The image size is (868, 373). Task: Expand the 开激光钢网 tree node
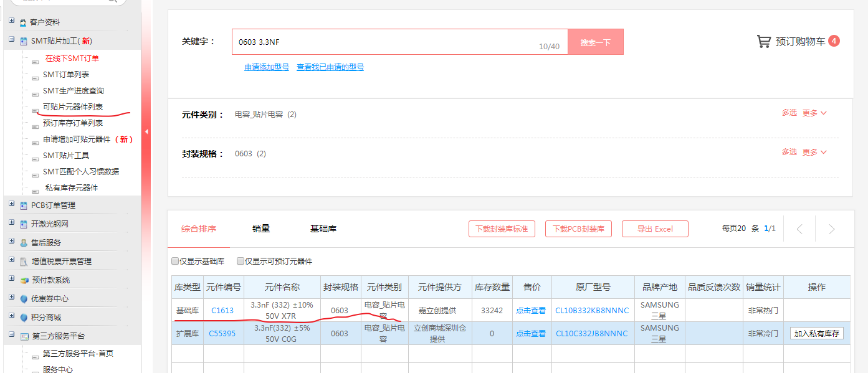[12, 223]
